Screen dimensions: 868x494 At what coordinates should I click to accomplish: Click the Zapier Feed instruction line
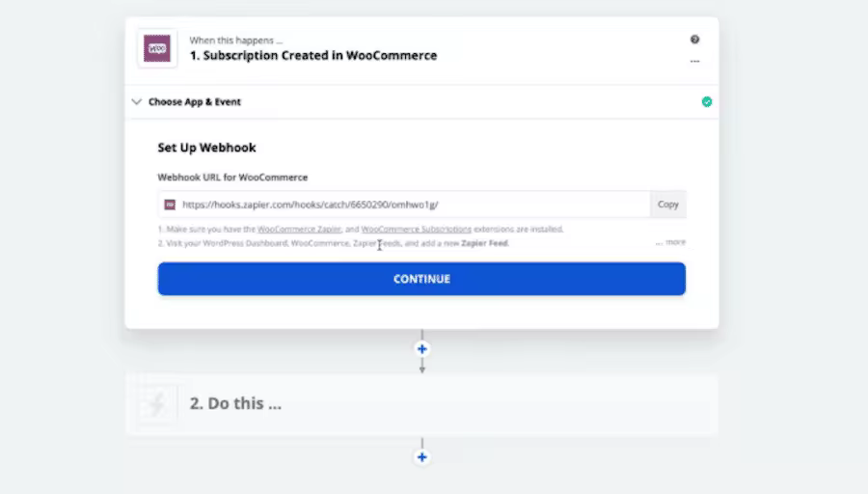click(334, 243)
